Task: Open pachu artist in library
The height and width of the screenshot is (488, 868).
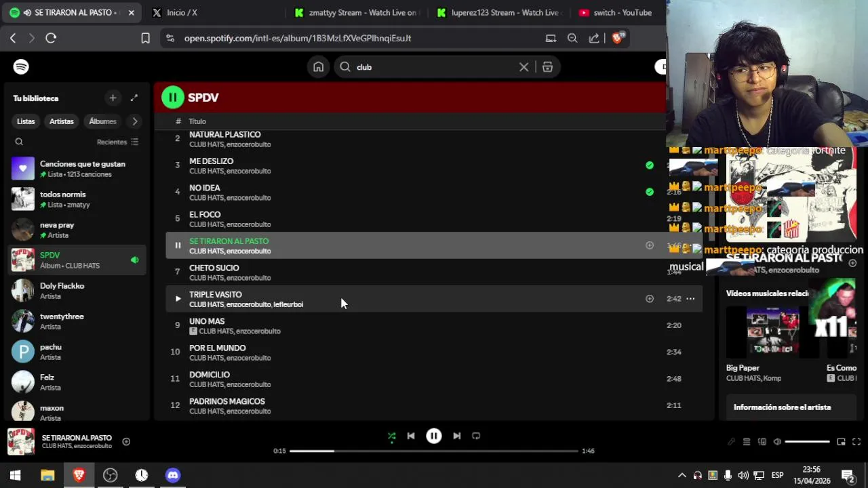Action: [x=77, y=352]
